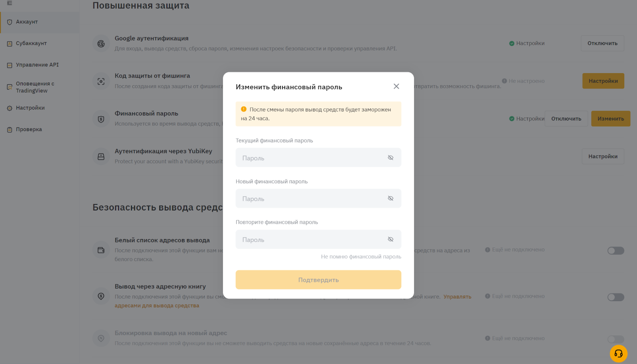Click the Подтвердить confirm button
This screenshot has height=364, width=637.
click(318, 280)
